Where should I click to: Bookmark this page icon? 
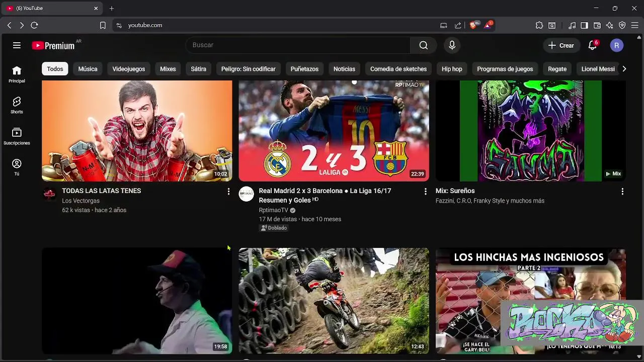(103, 25)
